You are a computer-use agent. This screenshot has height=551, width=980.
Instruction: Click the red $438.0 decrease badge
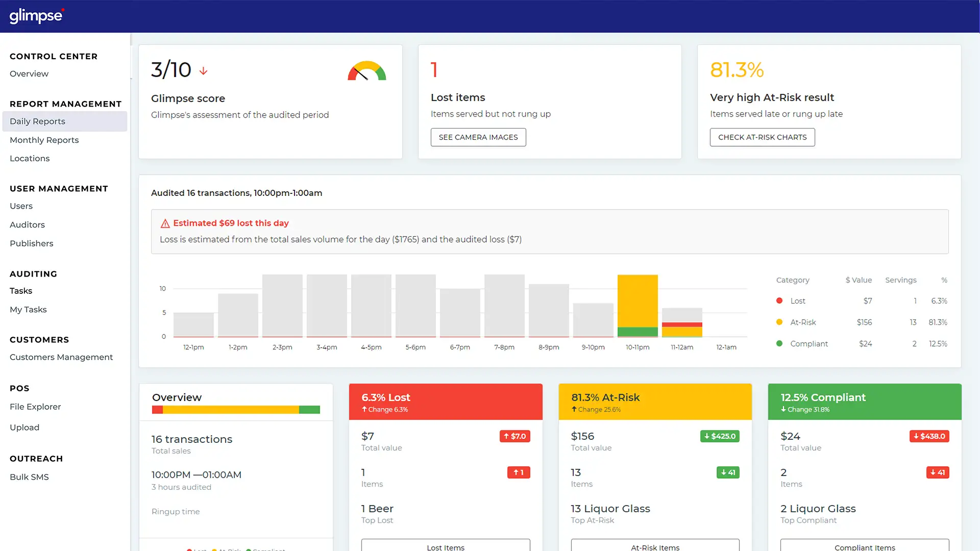point(929,436)
